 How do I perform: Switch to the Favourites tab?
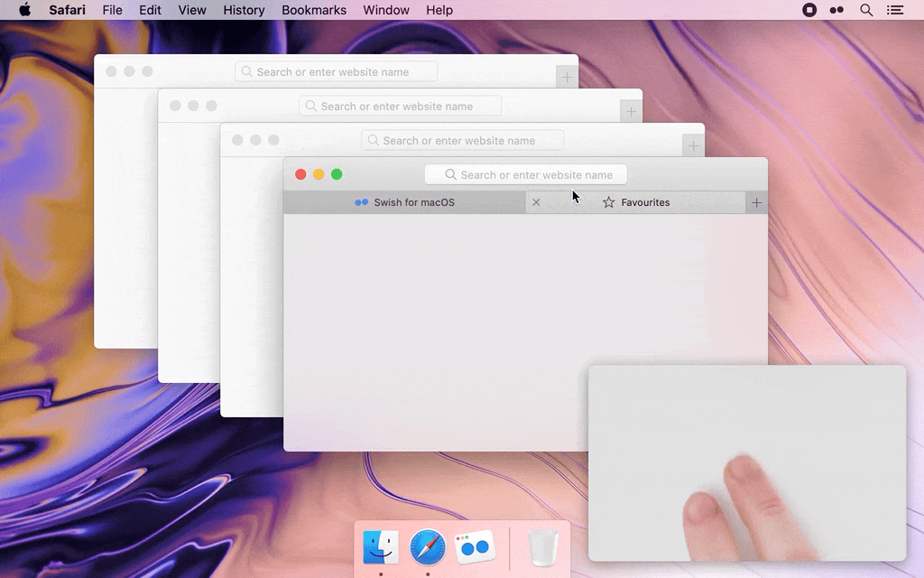click(645, 202)
